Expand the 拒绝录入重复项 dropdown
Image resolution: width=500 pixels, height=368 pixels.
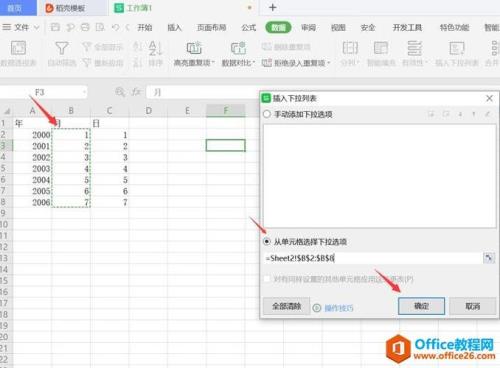tap(328, 63)
